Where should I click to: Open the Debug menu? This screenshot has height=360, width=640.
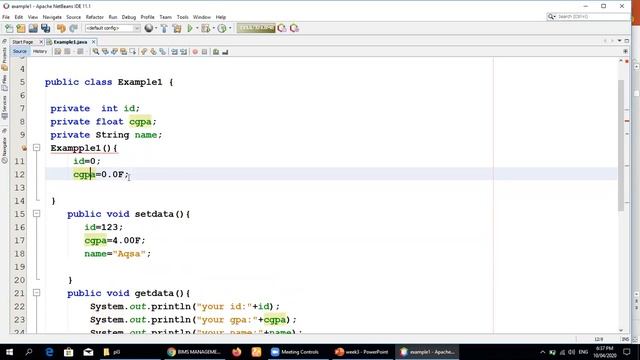coord(129,17)
